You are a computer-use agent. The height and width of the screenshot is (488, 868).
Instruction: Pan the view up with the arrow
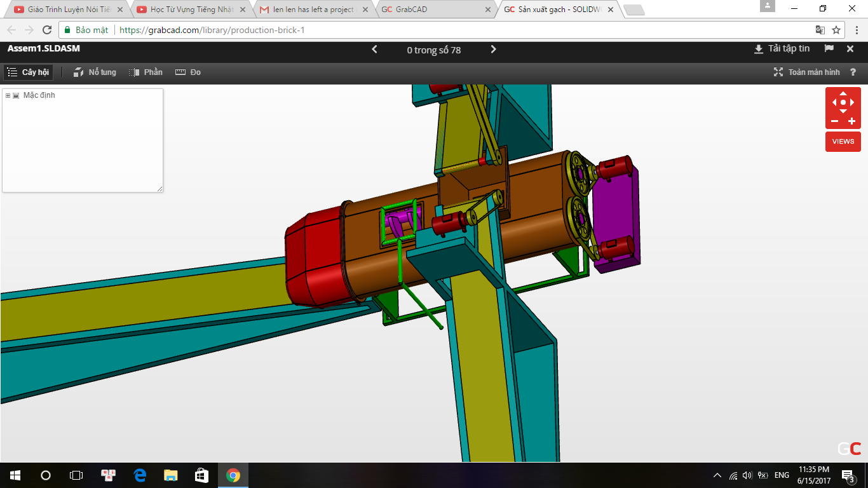point(843,94)
